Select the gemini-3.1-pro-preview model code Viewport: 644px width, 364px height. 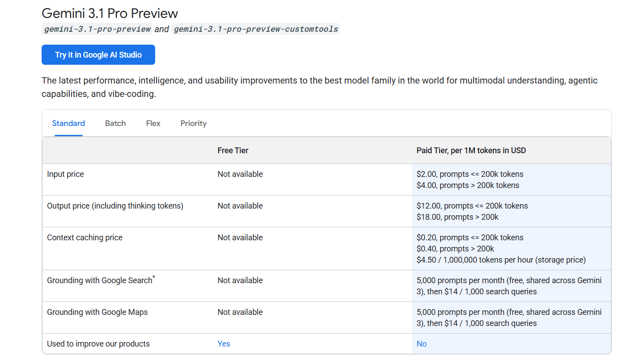tap(97, 29)
